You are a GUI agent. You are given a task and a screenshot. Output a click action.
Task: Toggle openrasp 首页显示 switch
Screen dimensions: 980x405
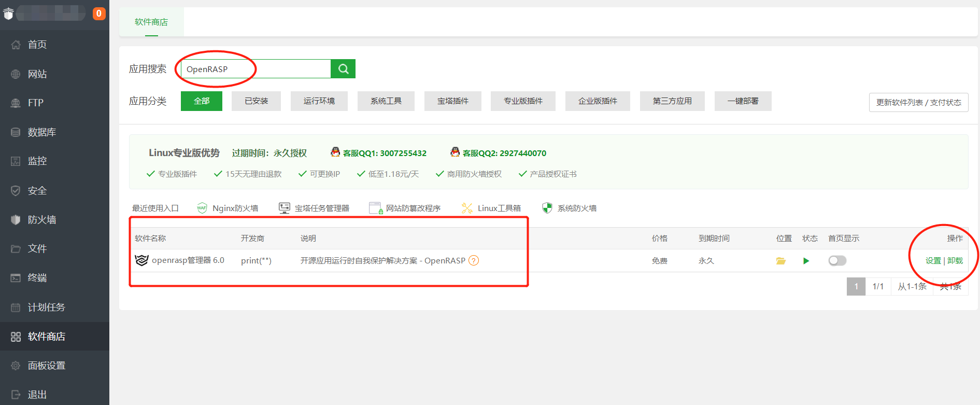coord(837,260)
